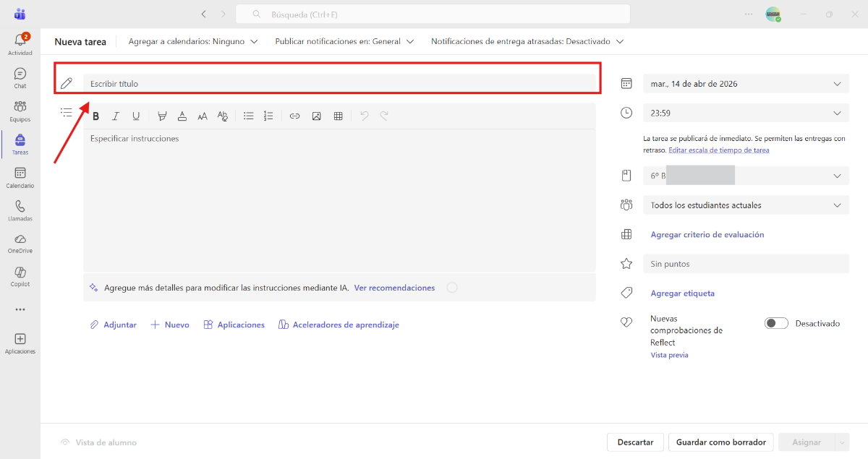Change the font size
Viewport: 868px width, 459px height.
click(203, 116)
